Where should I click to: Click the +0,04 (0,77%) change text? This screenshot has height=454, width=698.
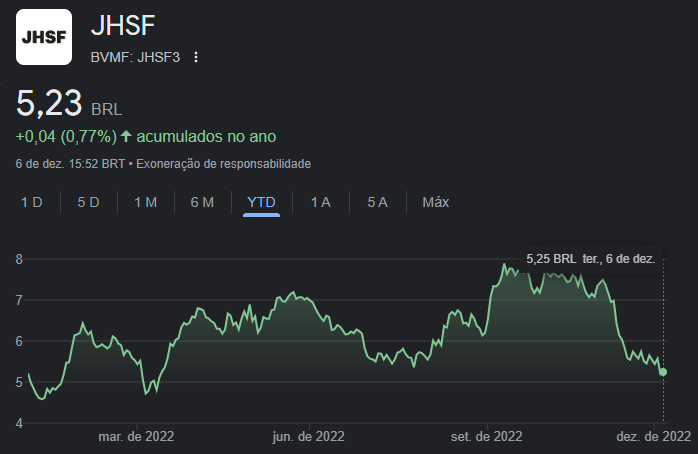point(66,136)
